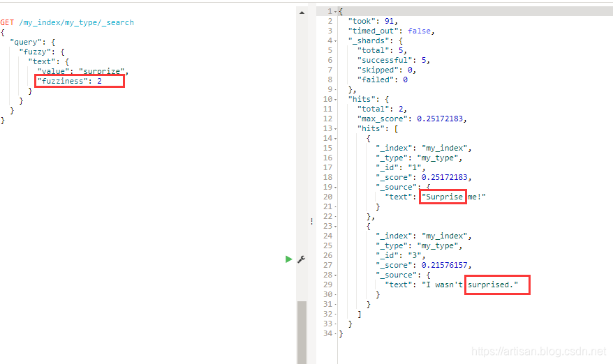
Task: Click the "successful": 5 line
Action: pyautogui.click(x=394, y=60)
